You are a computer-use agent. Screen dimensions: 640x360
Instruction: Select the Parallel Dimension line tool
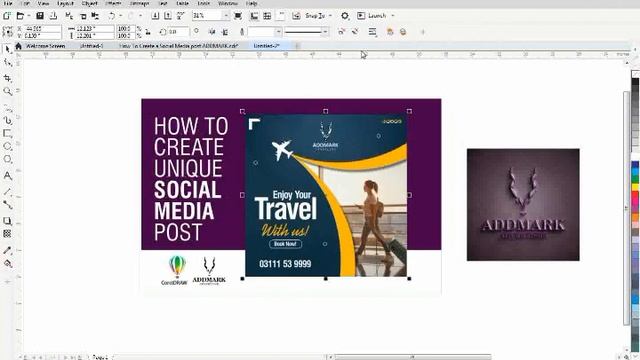pos(7,191)
